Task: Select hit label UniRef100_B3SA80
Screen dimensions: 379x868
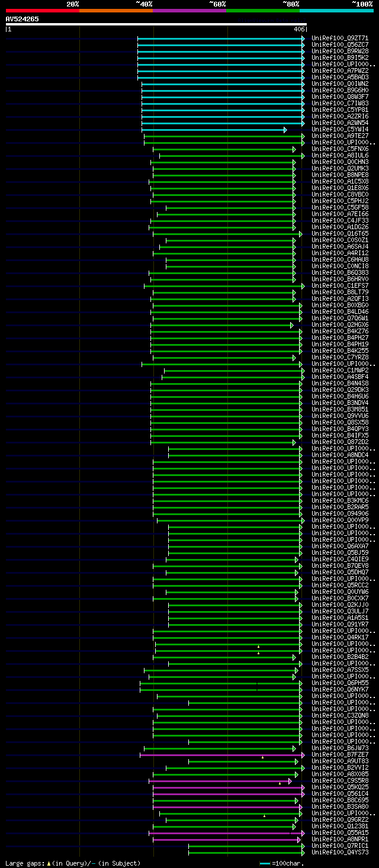Action: click(x=340, y=807)
